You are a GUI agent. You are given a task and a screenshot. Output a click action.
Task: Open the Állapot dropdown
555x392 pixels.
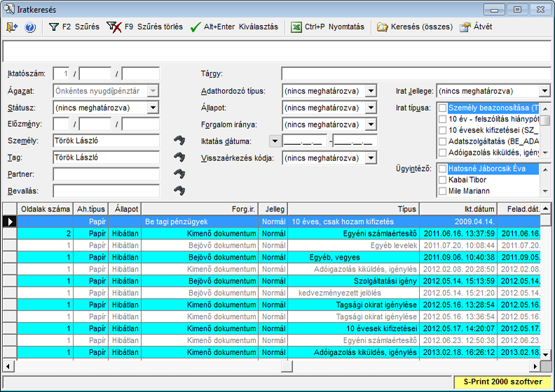(x=371, y=108)
